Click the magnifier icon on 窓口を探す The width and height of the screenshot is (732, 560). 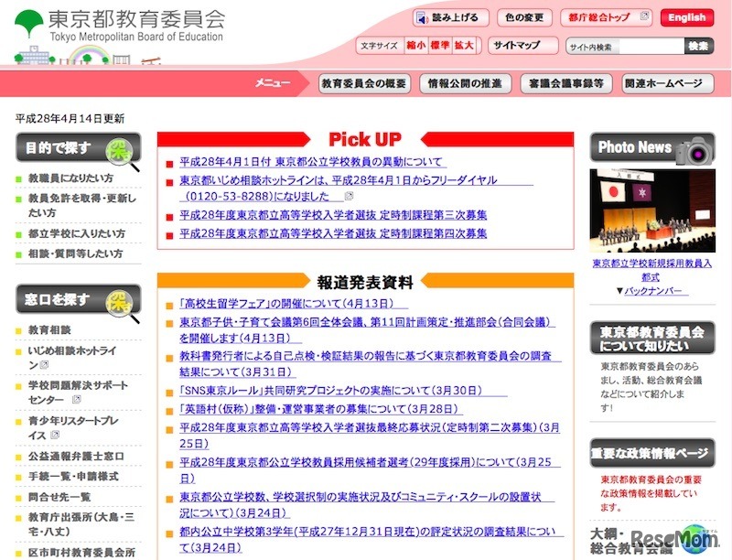(x=122, y=305)
